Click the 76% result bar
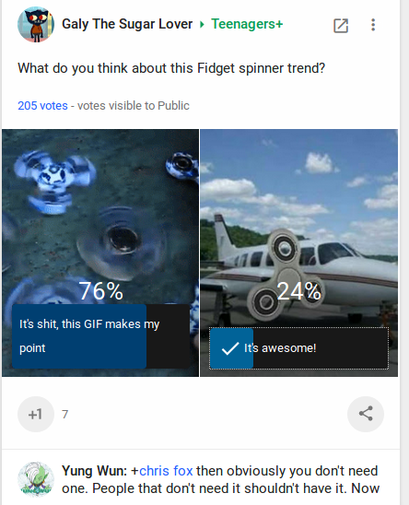Screen dimensions: 409x505 click(x=79, y=336)
